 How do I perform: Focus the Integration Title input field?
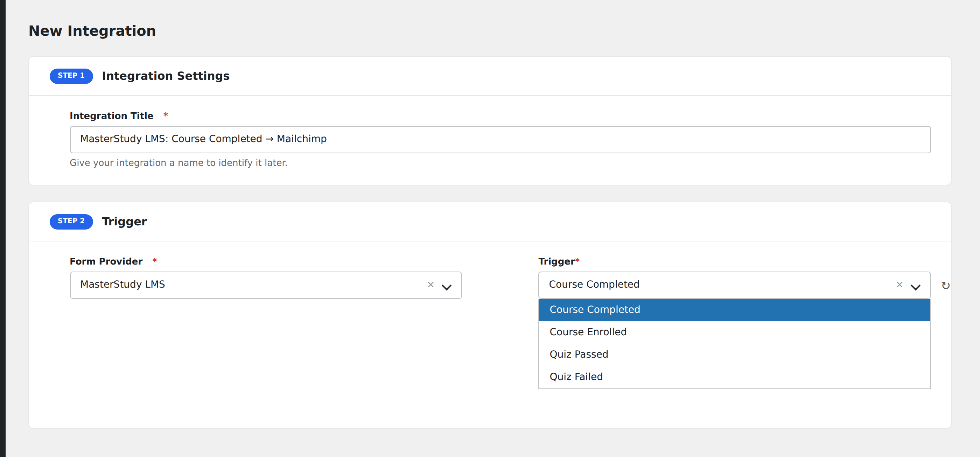pos(500,140)
